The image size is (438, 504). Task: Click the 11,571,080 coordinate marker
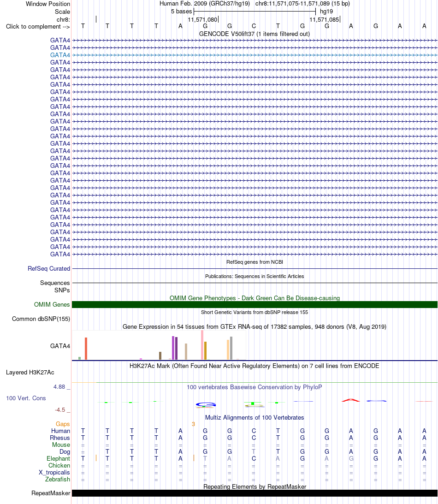click(202, 20)
